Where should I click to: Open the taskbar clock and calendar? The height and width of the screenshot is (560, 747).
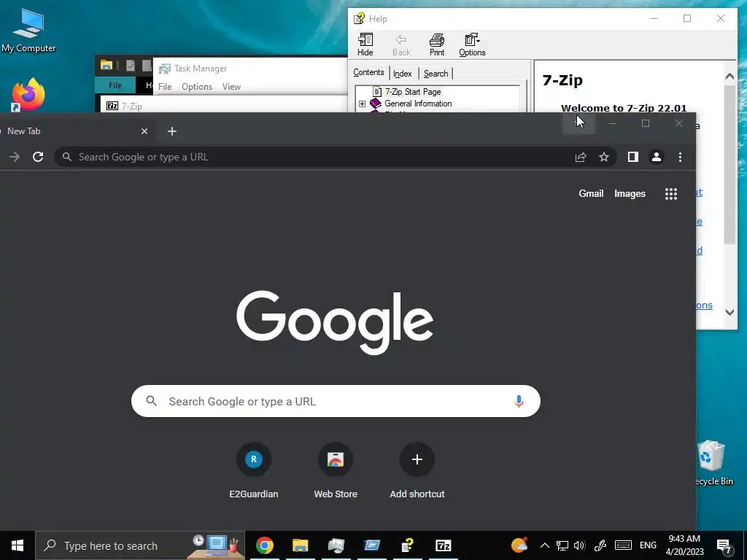(x=684, y=545)
